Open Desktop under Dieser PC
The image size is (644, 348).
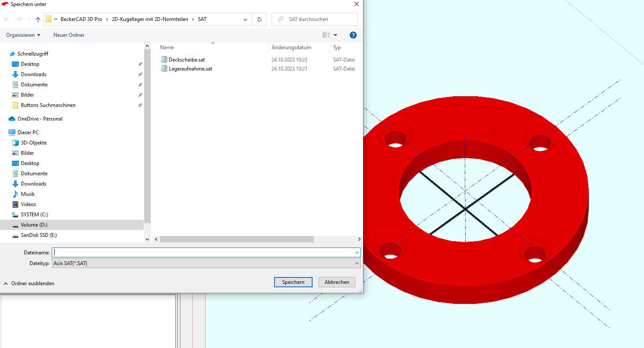point(30,163)
